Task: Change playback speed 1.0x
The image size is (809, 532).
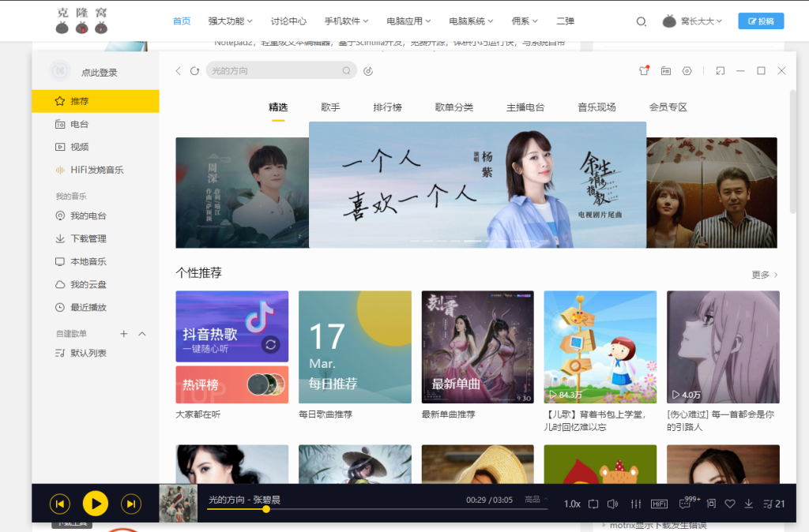Action: (572, 504)
